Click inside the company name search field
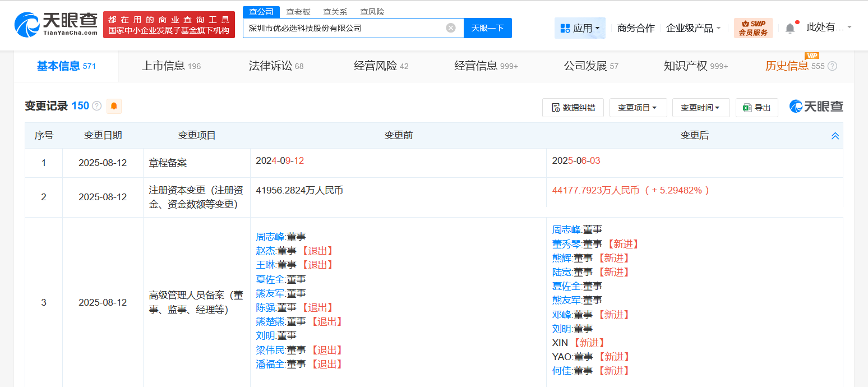Viewport: 868px width, 387px height. [x=348, y=27]
